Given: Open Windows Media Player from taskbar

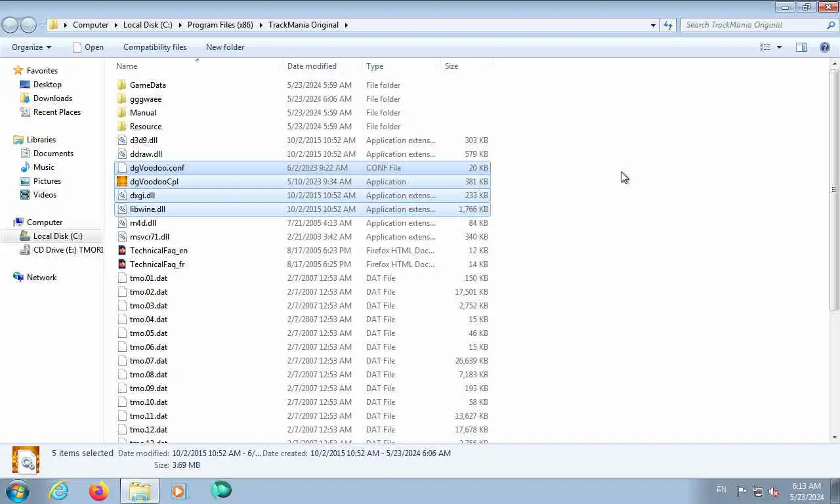Looking at the screenshot, I should (x=179, y=490).
